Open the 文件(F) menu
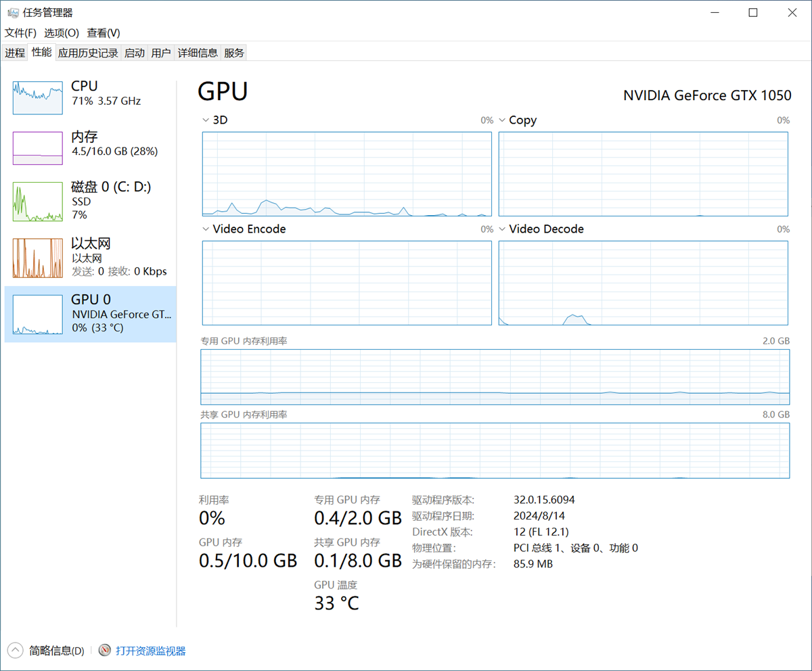Viewport: 812px width, 671px height. (20, 32)
